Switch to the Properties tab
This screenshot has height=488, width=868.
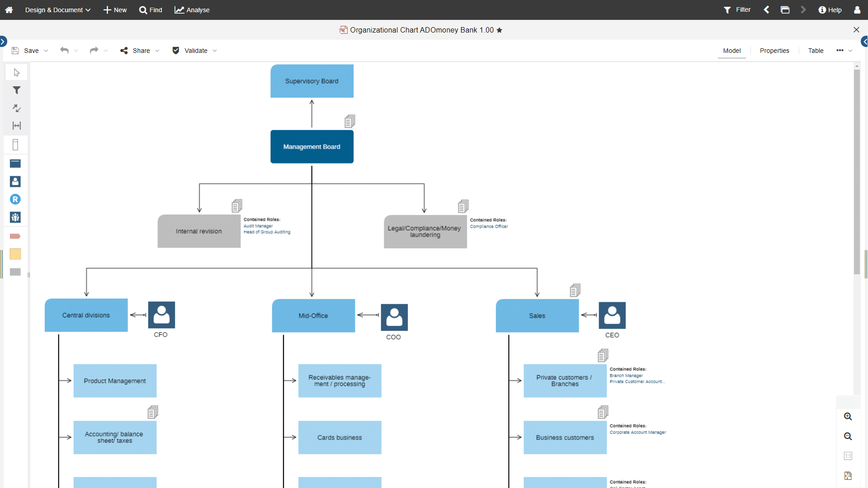pos(774,51)
